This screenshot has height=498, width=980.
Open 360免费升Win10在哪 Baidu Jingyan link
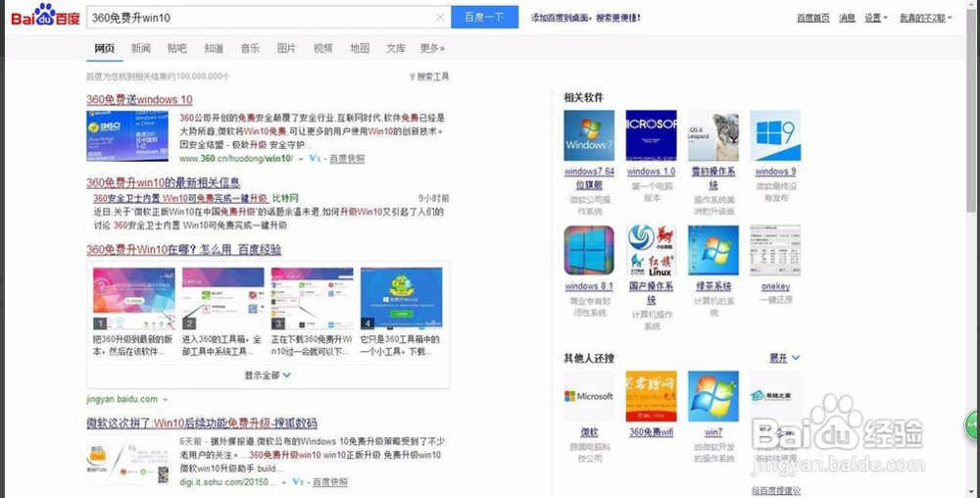[184, 250]
